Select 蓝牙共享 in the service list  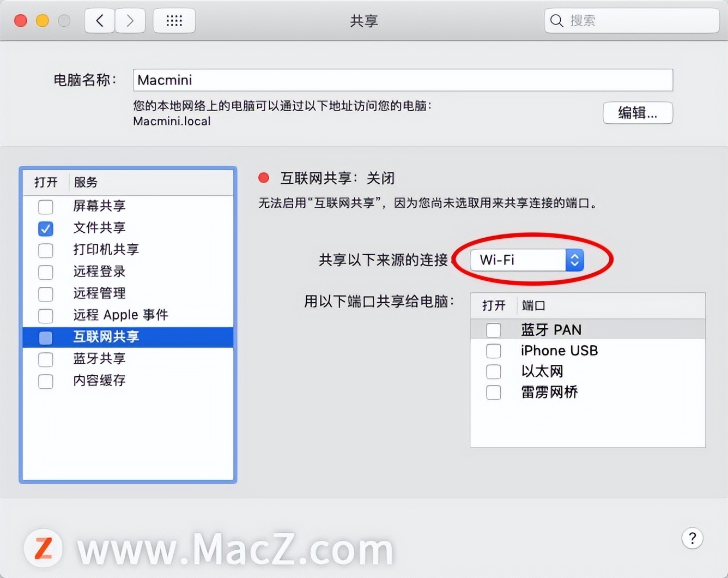tap(128, 359)
